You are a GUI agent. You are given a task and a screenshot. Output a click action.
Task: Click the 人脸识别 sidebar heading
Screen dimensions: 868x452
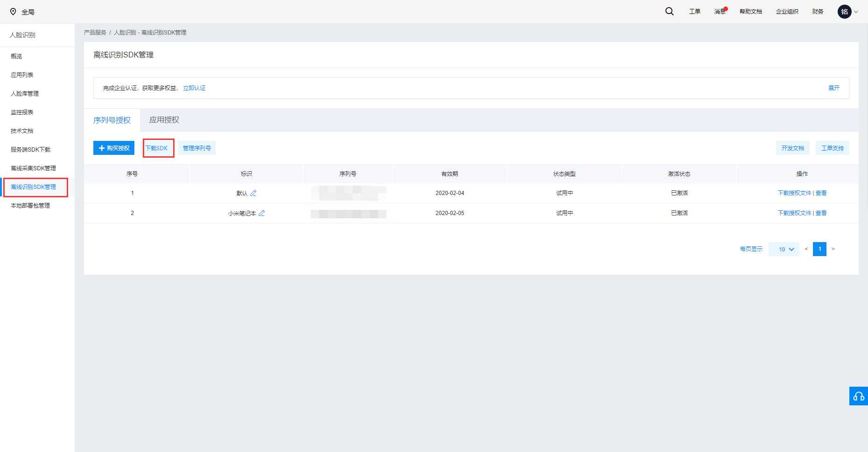(x=22, y=35)
